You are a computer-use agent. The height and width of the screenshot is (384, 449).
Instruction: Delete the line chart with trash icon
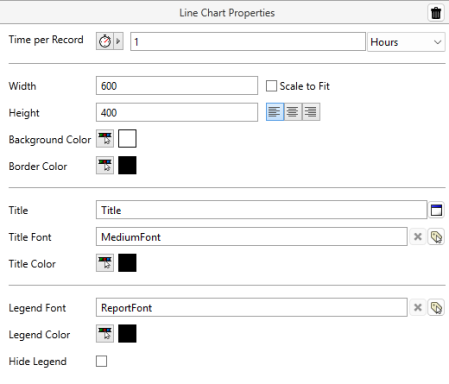pyautogui.click(x=436, y=13)
